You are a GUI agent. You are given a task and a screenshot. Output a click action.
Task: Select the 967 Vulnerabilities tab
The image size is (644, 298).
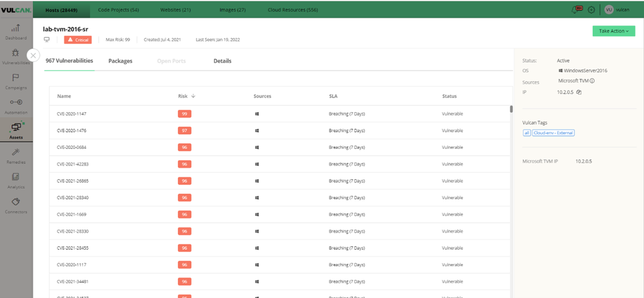pos(69,61)
